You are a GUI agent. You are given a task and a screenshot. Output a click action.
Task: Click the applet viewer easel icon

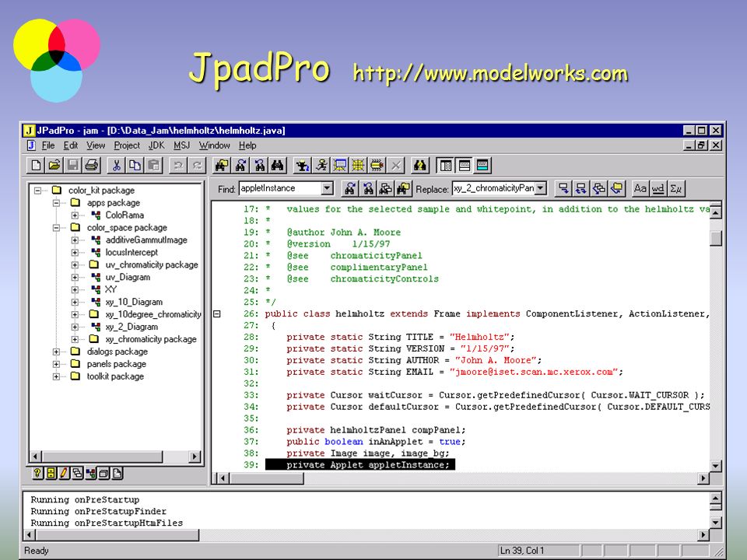click(x=340, y=165)
